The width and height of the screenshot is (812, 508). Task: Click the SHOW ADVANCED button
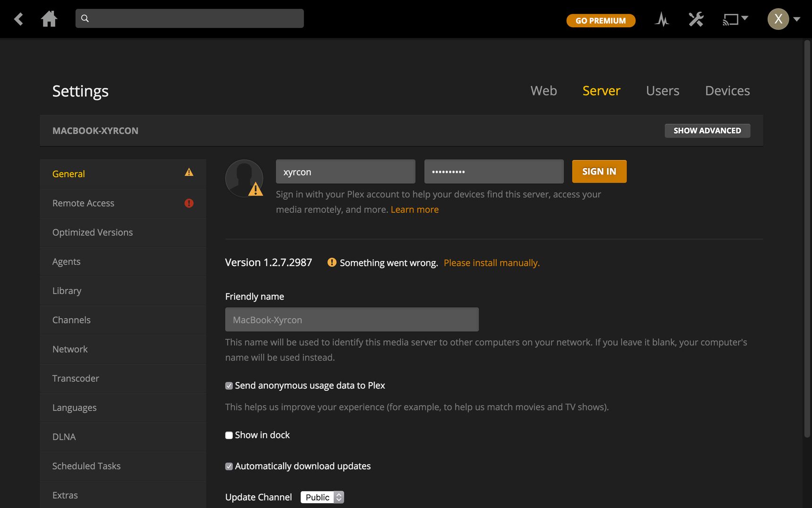pos(707,130)
